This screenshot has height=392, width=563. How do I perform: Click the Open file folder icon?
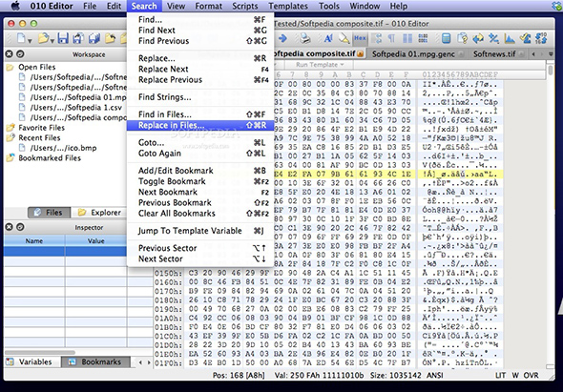(x=44, y=38)
